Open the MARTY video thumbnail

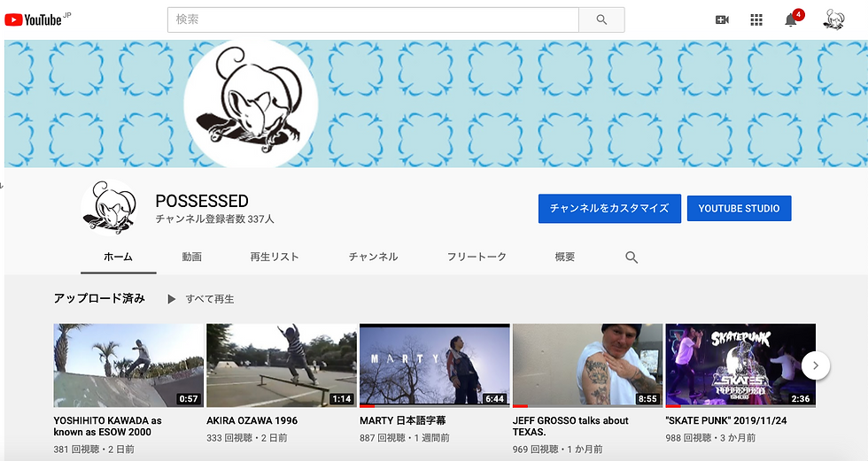435,365
